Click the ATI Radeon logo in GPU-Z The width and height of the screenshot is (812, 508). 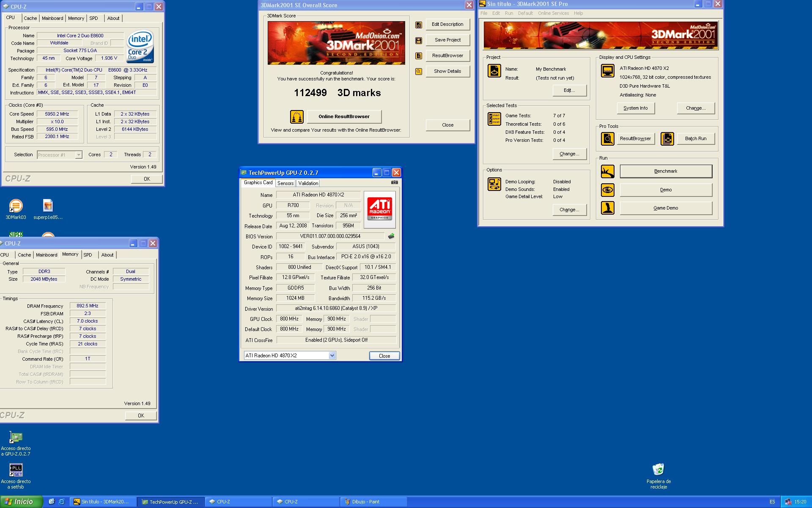pos(379,210)
